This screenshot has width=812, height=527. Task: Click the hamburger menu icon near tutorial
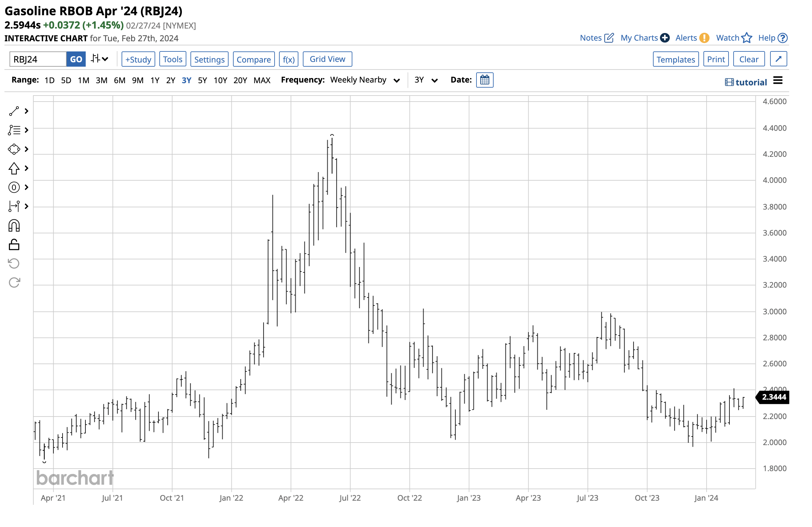[777, 81]
